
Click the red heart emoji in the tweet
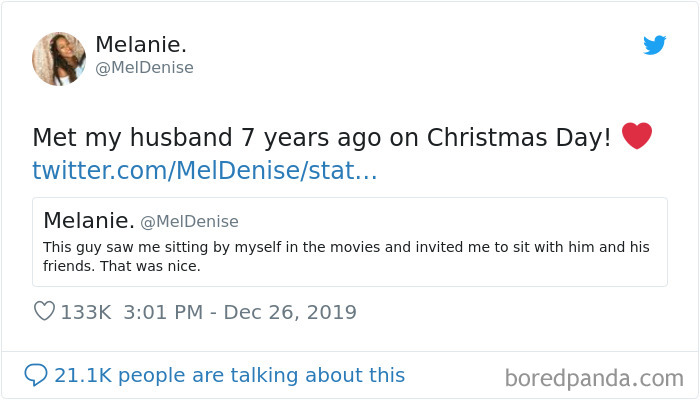point(637,136)
